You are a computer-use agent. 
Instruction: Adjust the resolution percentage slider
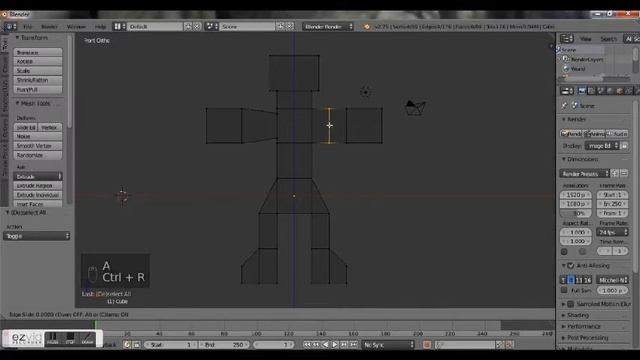(x=576, y=213)
